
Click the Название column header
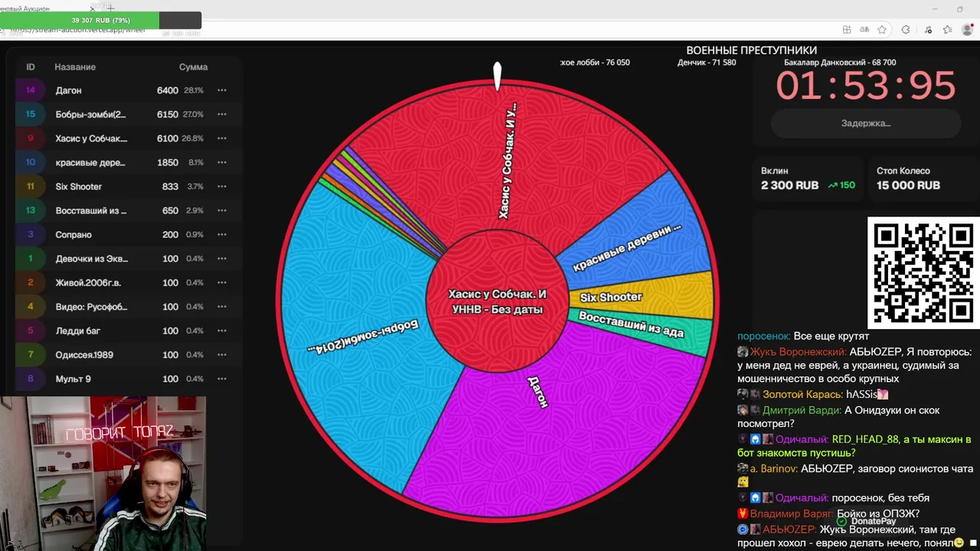tap(75, 67)
